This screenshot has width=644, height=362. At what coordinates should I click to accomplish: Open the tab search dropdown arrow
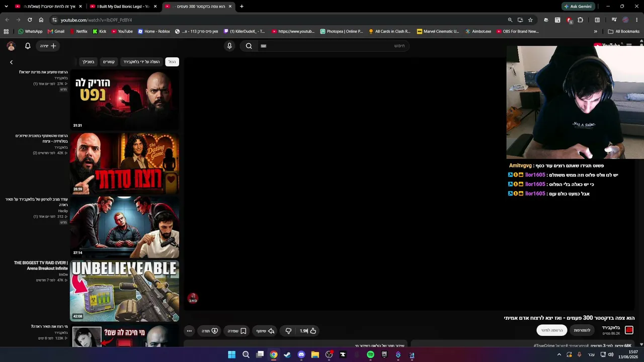[x=6, y=7]
